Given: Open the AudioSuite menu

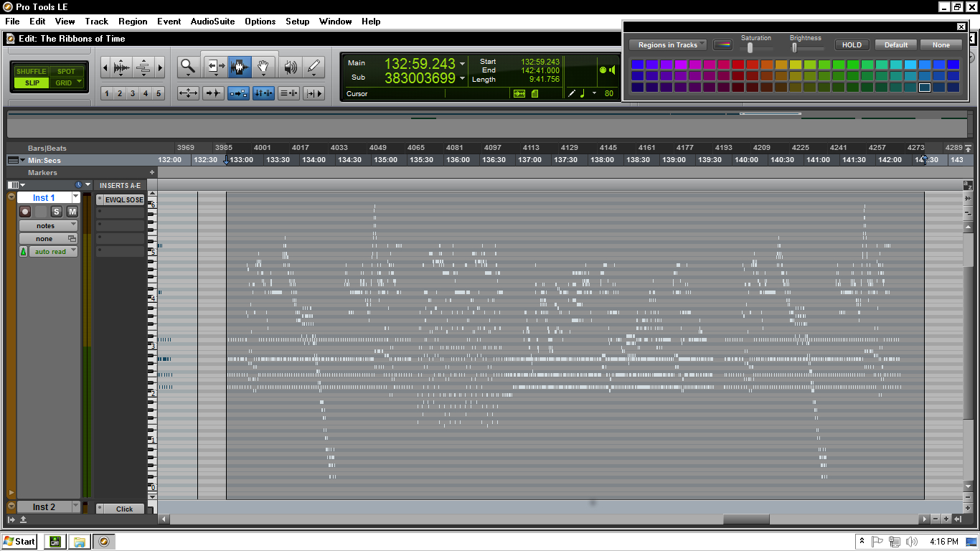Looking at the screenshot, I should (x=212, y=22).
